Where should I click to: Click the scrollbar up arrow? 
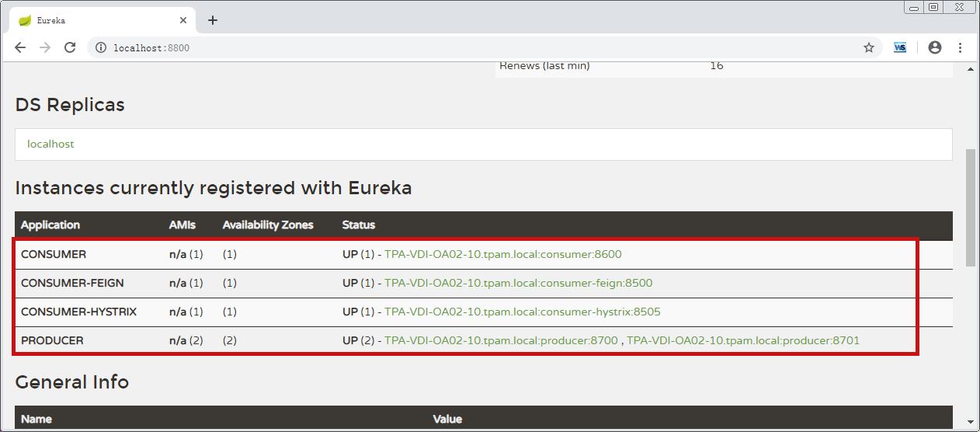pyautogui.click(x=971, y=68)
